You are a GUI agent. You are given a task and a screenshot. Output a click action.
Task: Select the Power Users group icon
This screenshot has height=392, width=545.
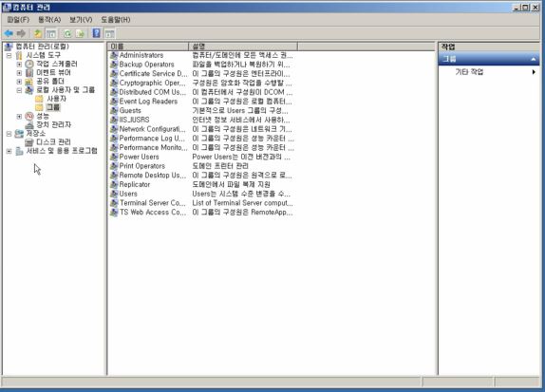(114, 157)
